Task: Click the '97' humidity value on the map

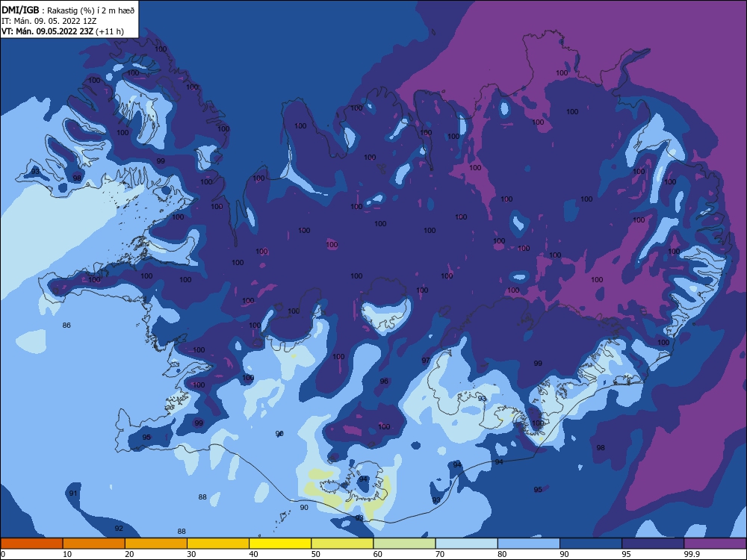Action: point(426,361)
